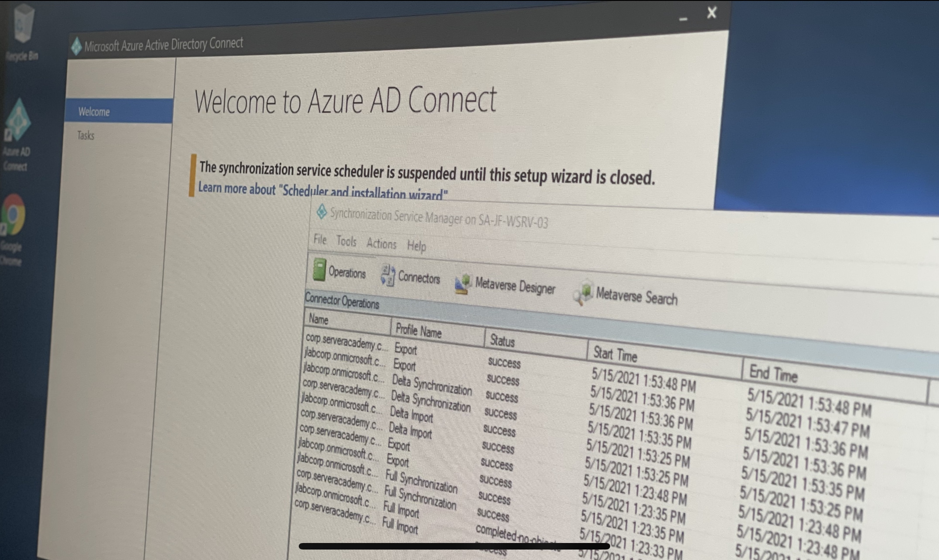Sort operations by the Status column
The height and width of the screenshot is (560, 939).
tap(502, 341)
